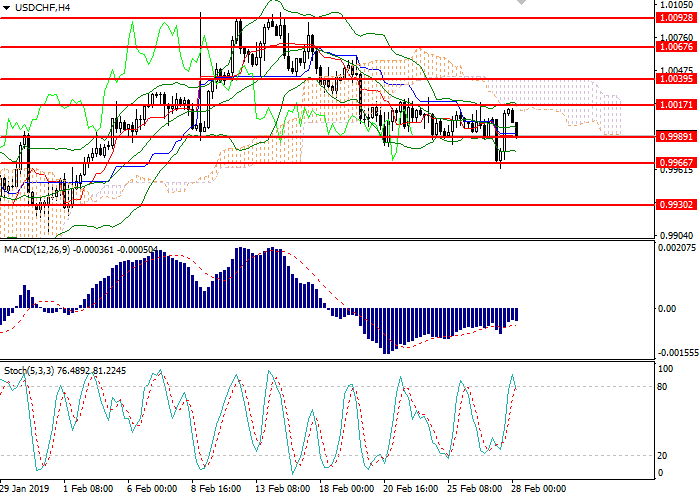Click the 0.99891 current price tag
This screenshot has width=700, height=500.
pyautogui.click(x=674, y=136)
